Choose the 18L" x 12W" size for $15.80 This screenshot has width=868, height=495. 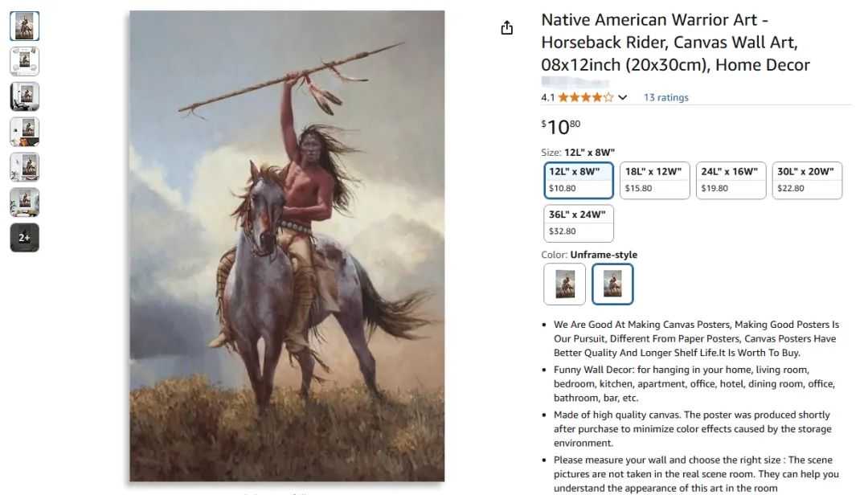tap(654, 180)
